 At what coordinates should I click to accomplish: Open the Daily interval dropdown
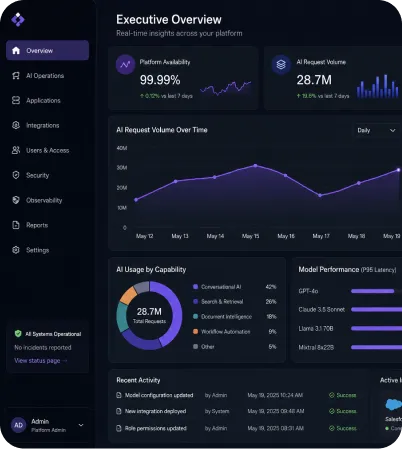coord(377,130)
